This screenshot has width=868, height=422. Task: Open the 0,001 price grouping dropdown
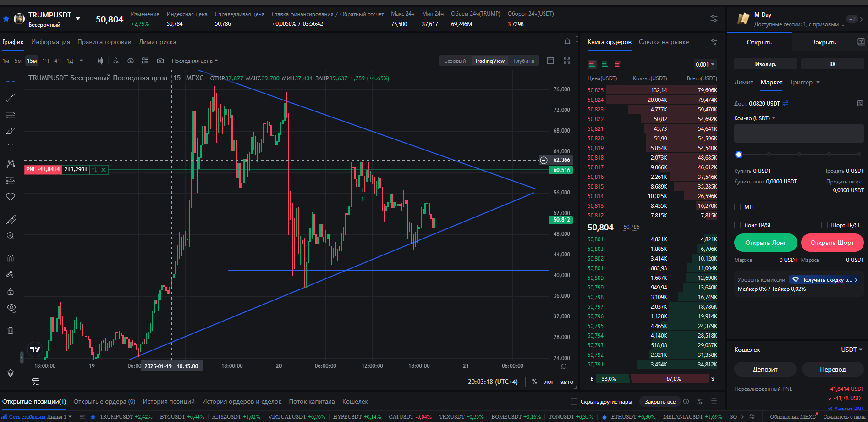(705, 65)
